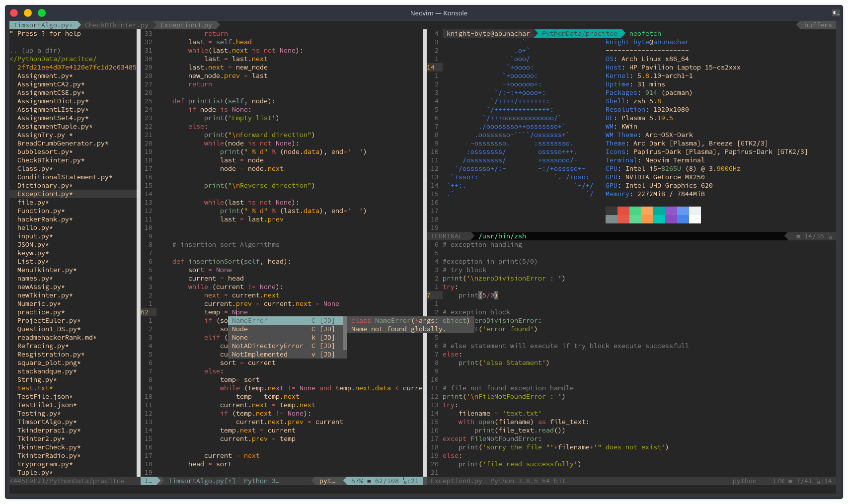Image resolution: width=848 pixels, height=504 pixels.
Task: Click the 7/41 line position indicator
Action: click(x=804, y=481)
